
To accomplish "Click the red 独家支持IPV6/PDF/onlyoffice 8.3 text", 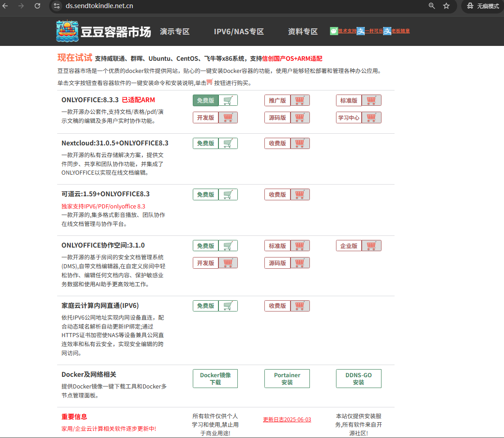I will (x=103, y=206).
